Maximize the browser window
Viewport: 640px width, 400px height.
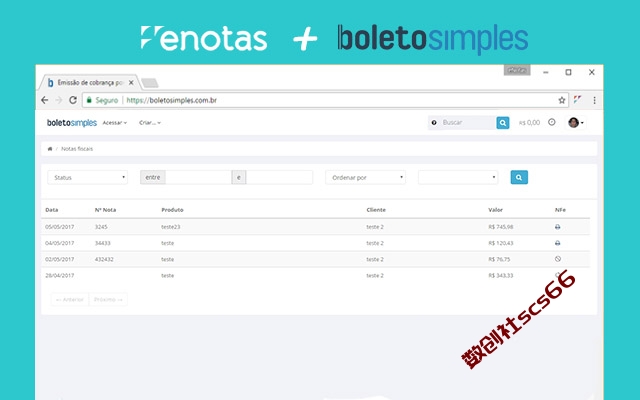point(568,72)
